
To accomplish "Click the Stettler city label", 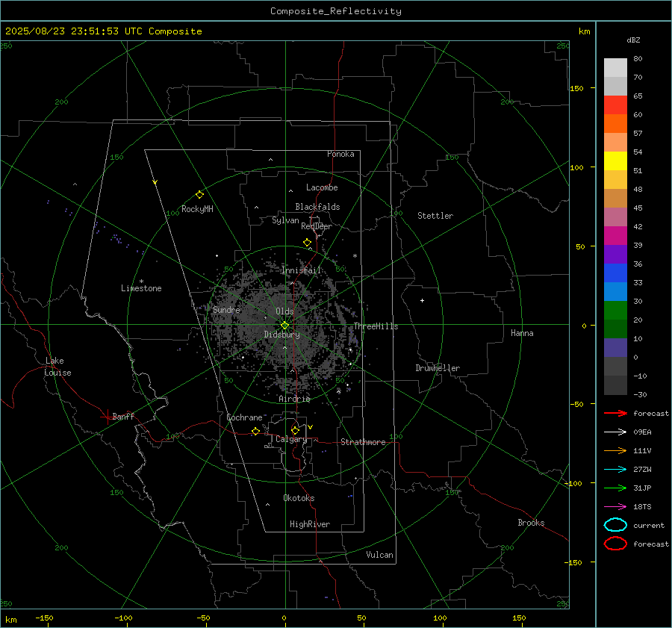I will pyautogui.click(x=435, y=216).
